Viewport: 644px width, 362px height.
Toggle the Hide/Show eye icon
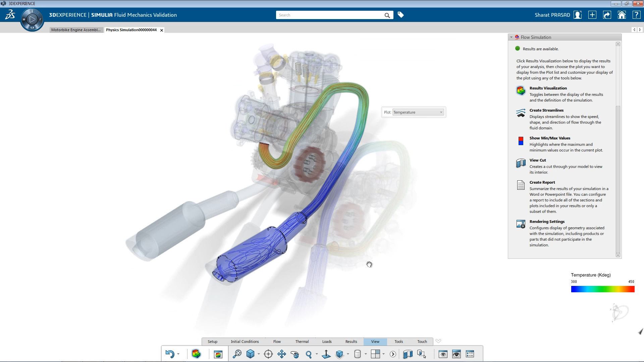pyautogui.click(x=443, y=354)
